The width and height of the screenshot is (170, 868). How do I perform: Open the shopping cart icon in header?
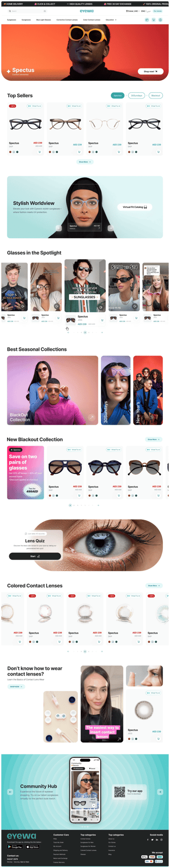pyautogui.click(x=153, y=20)
